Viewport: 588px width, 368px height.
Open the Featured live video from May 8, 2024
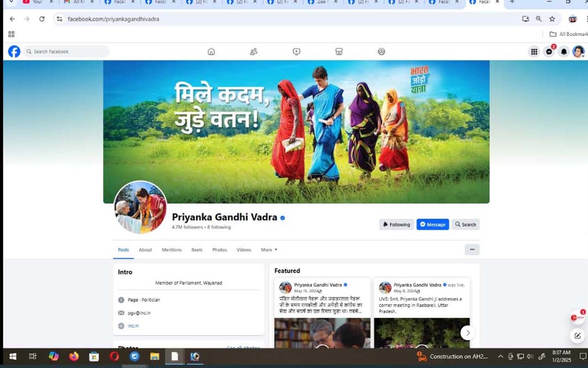pos(422,313)
